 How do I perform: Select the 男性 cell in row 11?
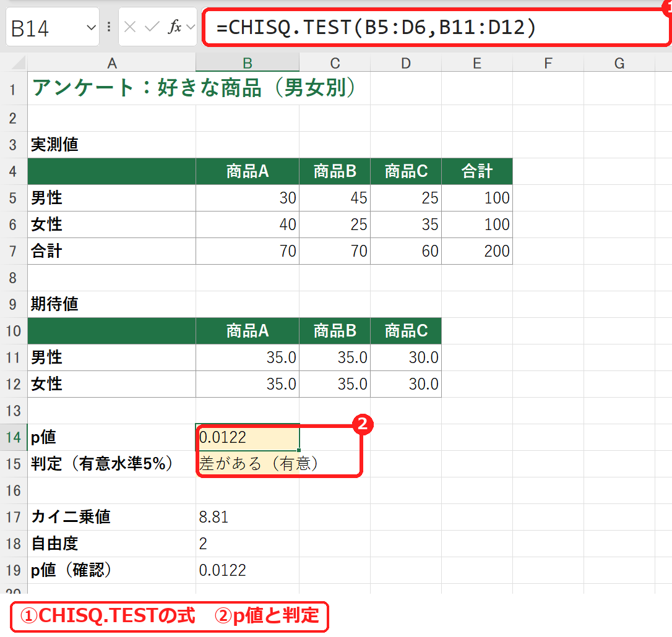point(112,357)
